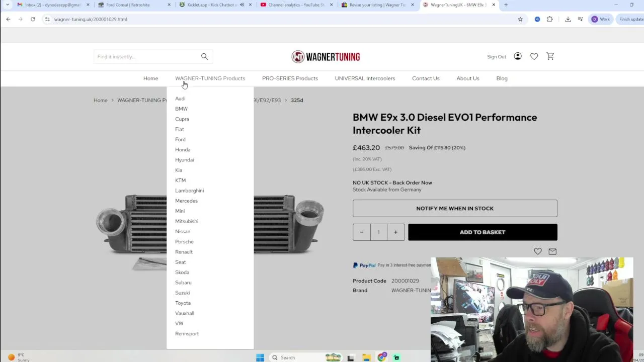Click the Sign Out link
Viewport: 644px width, 362px height.
497,57
